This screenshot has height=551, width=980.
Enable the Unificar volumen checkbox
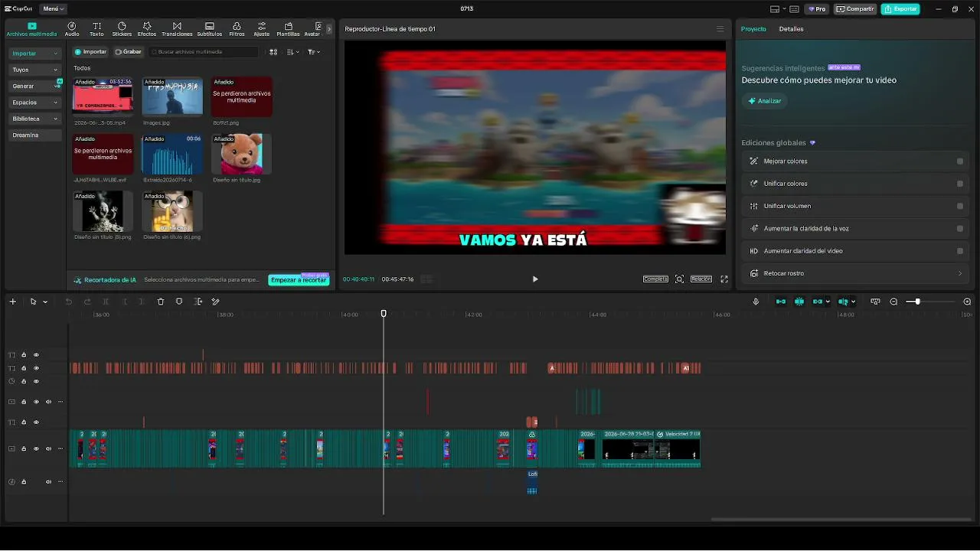tap(960, 206)
